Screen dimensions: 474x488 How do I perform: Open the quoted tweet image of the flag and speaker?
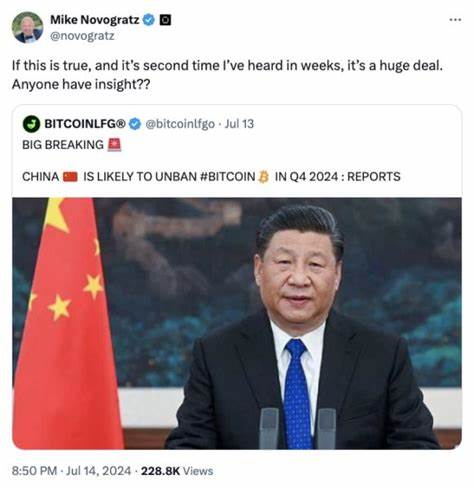coord(237,323)
